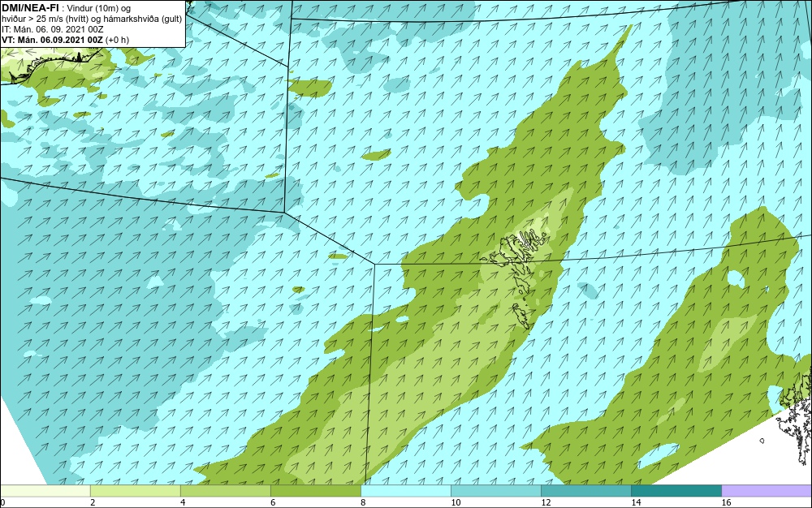Viewport: 812px width, 508px height.
Task: Click the 'hviður > 25 m/s' legend line
Action: (92, 19)
